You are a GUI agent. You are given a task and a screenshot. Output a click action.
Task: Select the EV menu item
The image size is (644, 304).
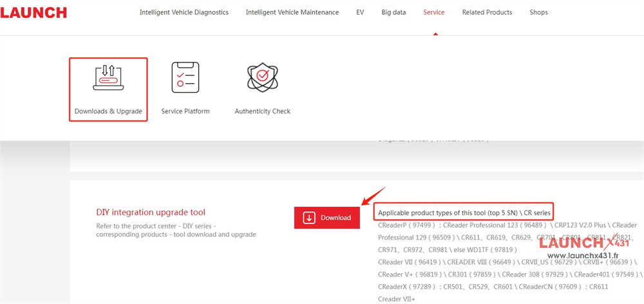(360, 12)
